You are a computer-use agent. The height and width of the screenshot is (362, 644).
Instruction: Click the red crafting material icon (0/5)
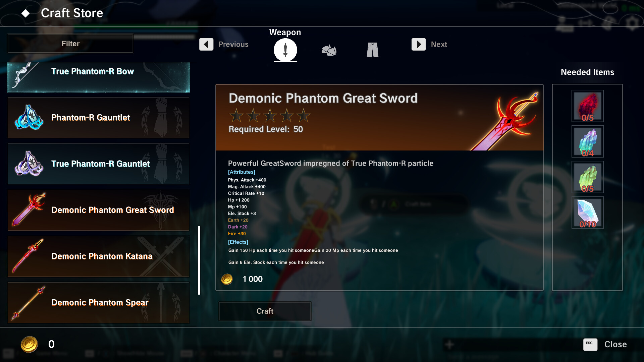pos(587,105)
